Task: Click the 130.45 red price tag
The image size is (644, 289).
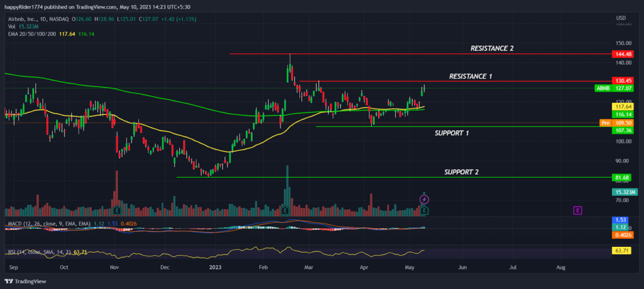Action: [x=622, y=81]
